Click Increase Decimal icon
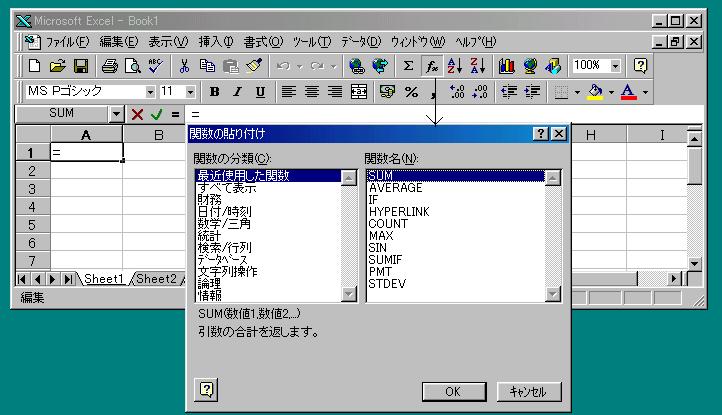Image resolution: width=722 pixels, height=415 pixels. coord(457,92)
